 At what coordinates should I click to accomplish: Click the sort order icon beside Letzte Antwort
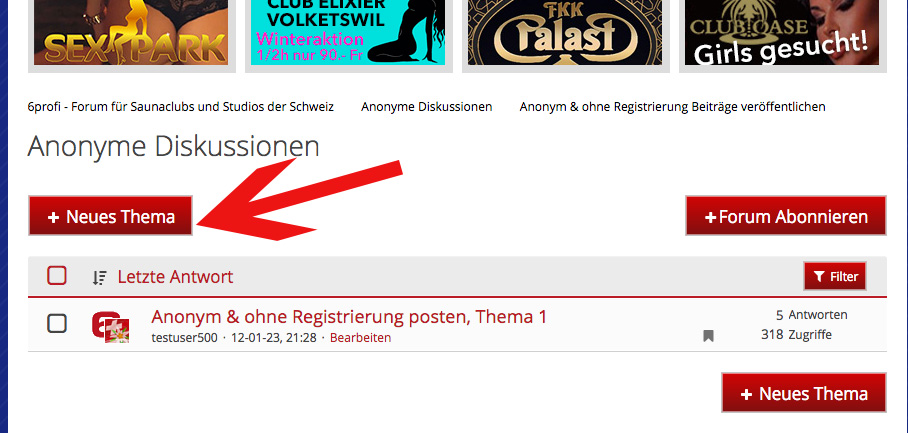tap(100, 277)
